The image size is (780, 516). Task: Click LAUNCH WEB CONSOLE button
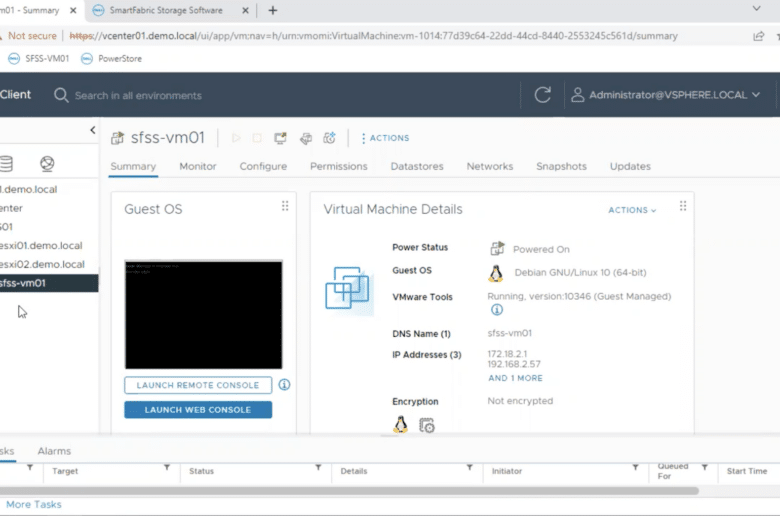pos(198,410)
